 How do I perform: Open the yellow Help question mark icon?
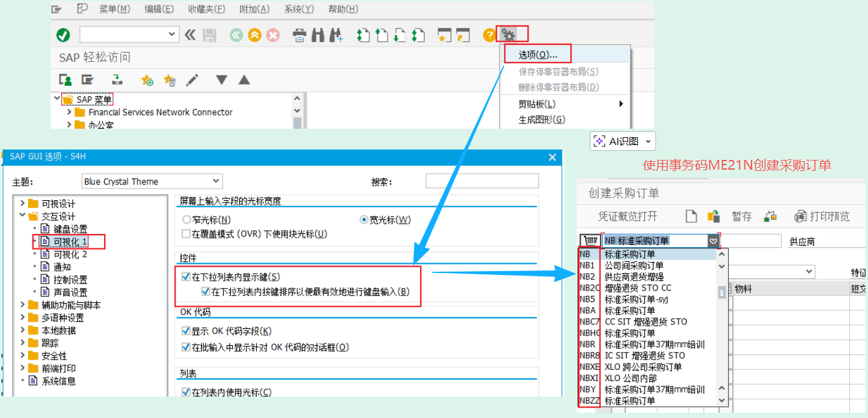pyautogui.click(x=489, y=35)
